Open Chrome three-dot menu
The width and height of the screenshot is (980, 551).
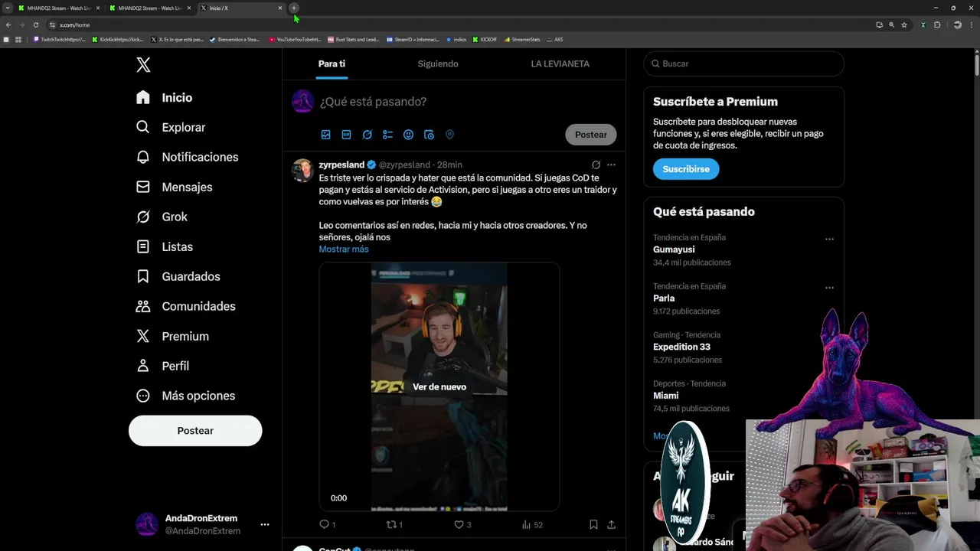click(972, 24)
